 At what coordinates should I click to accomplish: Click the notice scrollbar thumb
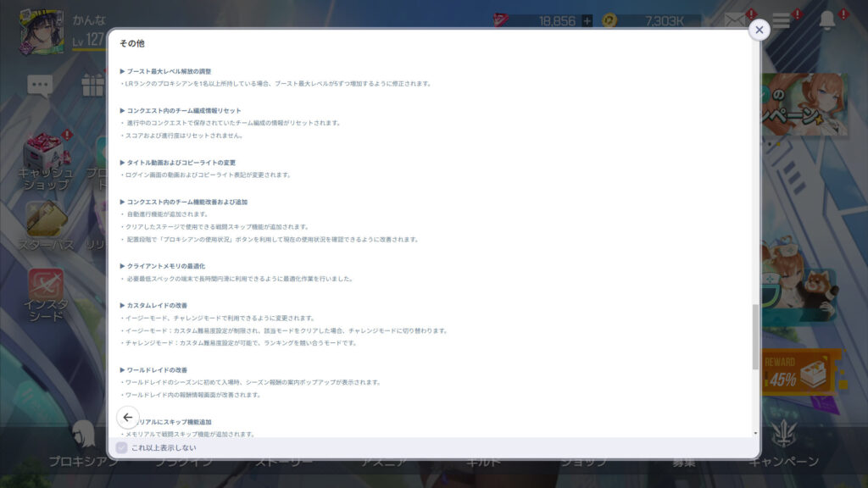coord(755,336)
